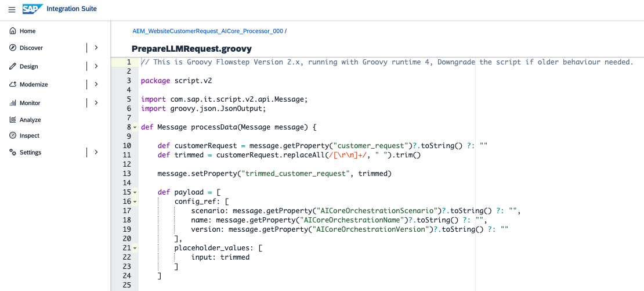Screen dimensions: 644x291
Task: Click the Groovy Flowstep comment on line 1
Action: tap(387, 62)
